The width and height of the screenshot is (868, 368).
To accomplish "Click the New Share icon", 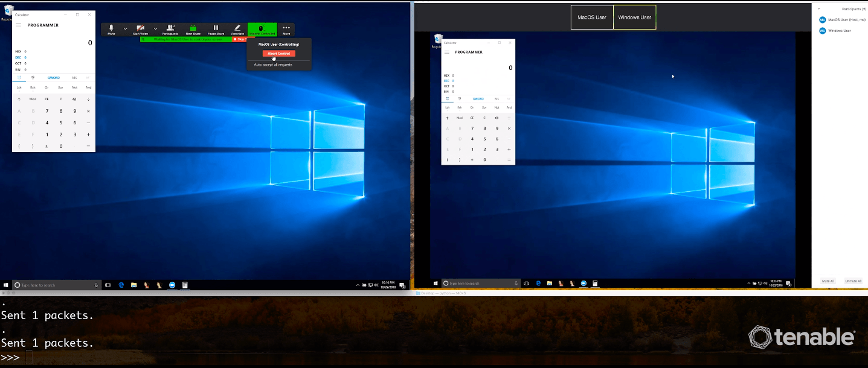I will pos(193,29).
